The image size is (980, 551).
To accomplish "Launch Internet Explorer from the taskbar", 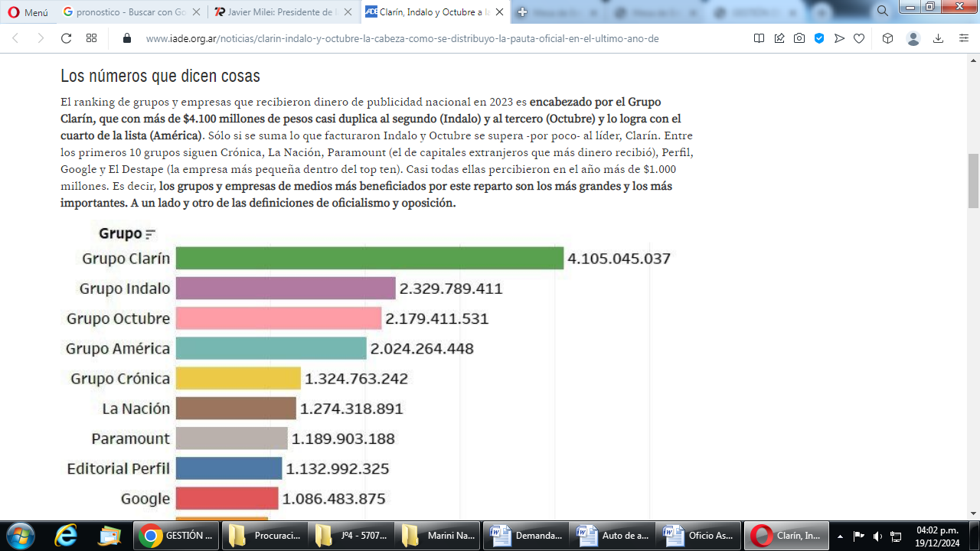I will tap(67, 535).
